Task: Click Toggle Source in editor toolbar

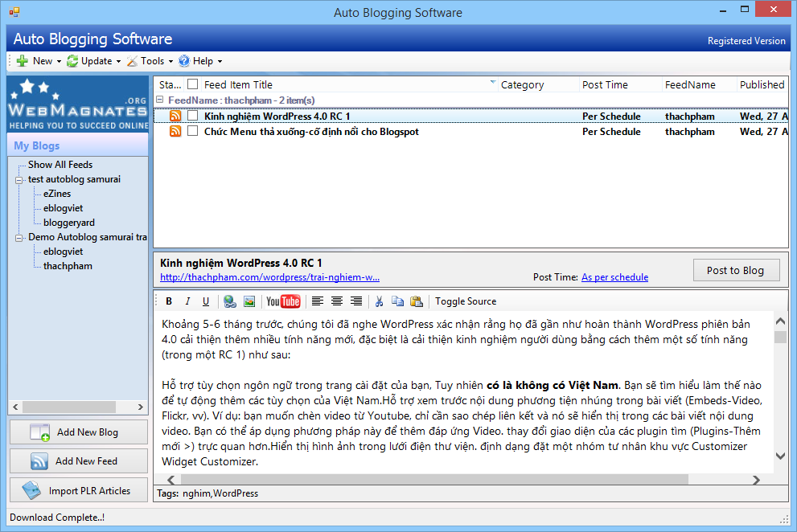Action: (x=466, y=301)
